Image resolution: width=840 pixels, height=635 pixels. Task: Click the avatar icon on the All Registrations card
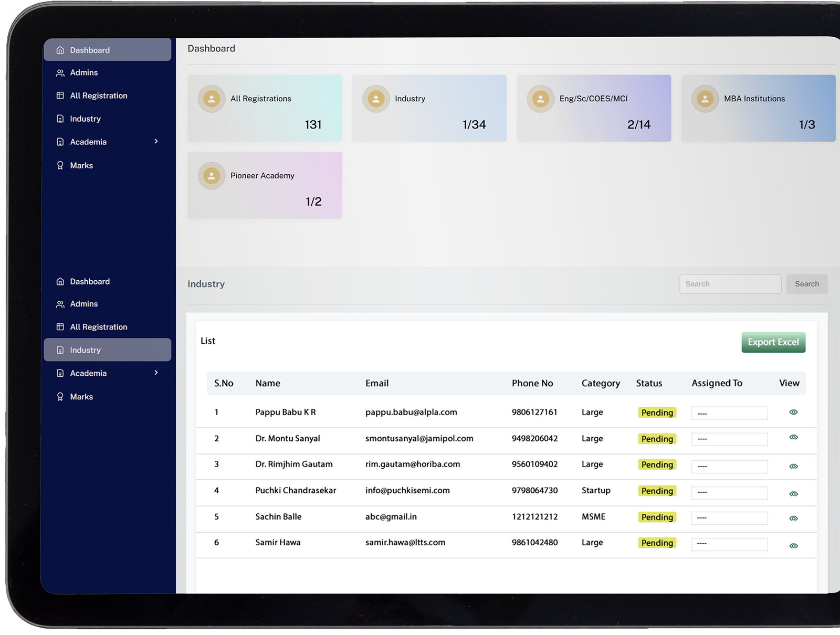(x=211, y=98)
